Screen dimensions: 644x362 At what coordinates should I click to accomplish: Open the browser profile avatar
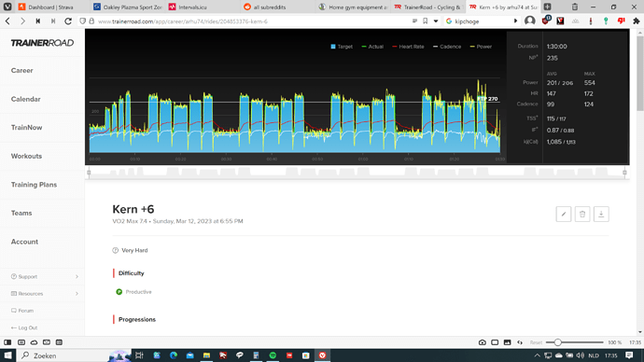[x=530, y=21]
